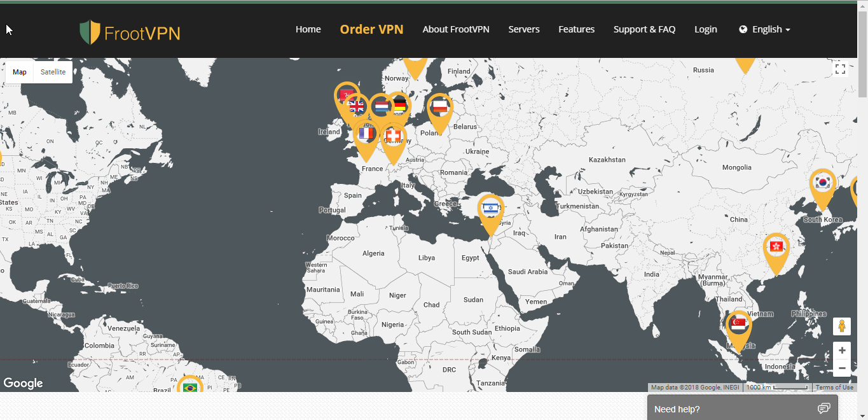Click the Kazakhstan label on map

607,160
